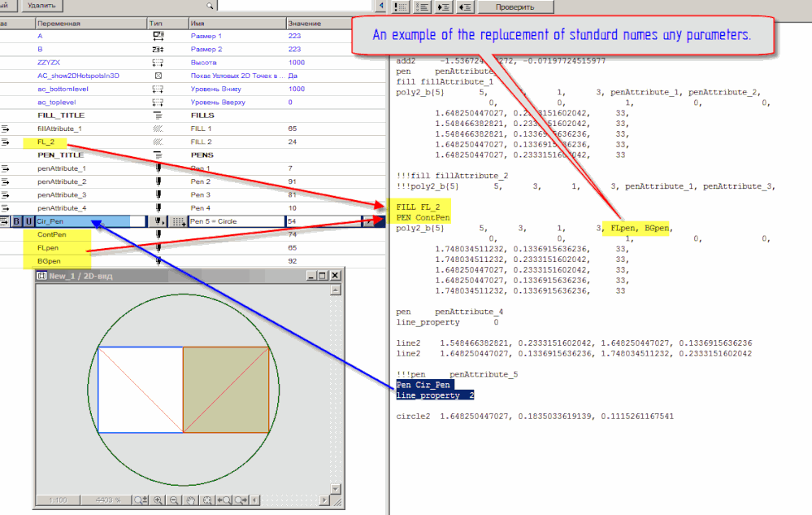Edit the value field showing 54
Screen dimensions: 812x515
click(323, 221)
